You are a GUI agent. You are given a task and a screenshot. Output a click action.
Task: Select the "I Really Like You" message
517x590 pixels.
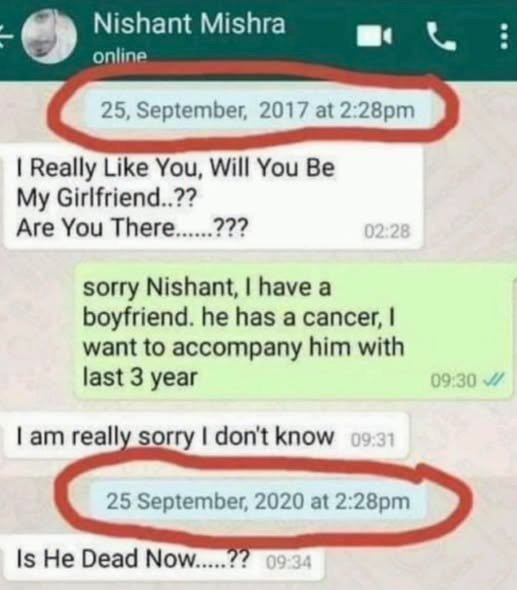point(213,198)
